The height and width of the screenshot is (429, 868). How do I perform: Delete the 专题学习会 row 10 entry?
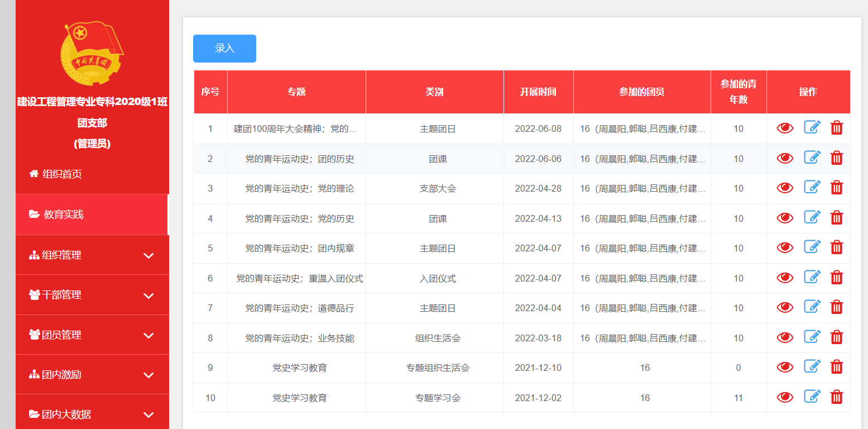tap(836, 397)
